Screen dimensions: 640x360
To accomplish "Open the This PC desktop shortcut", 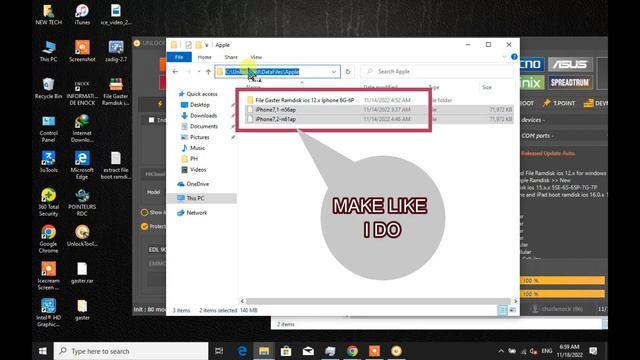I will coord(49,51).
